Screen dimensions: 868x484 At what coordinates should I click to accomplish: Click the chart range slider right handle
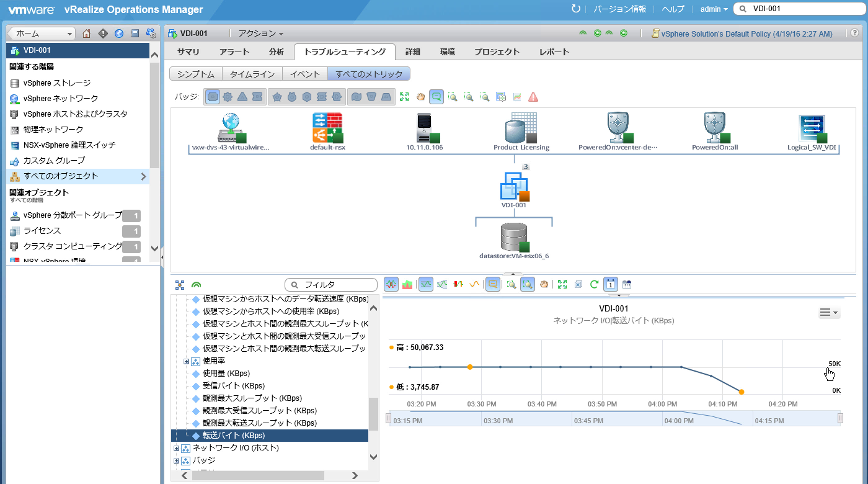click(840, 418)
